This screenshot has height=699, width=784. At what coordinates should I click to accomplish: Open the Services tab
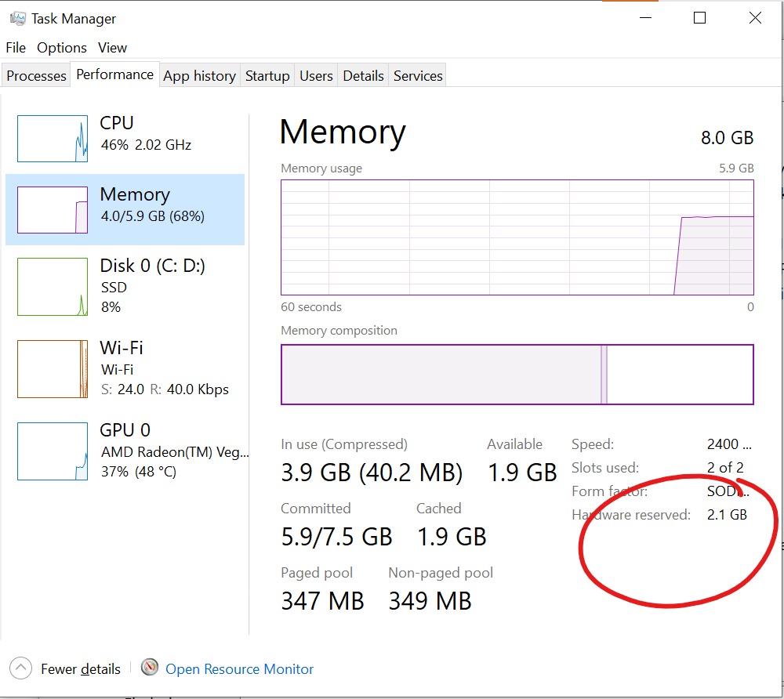coord(418,76)
